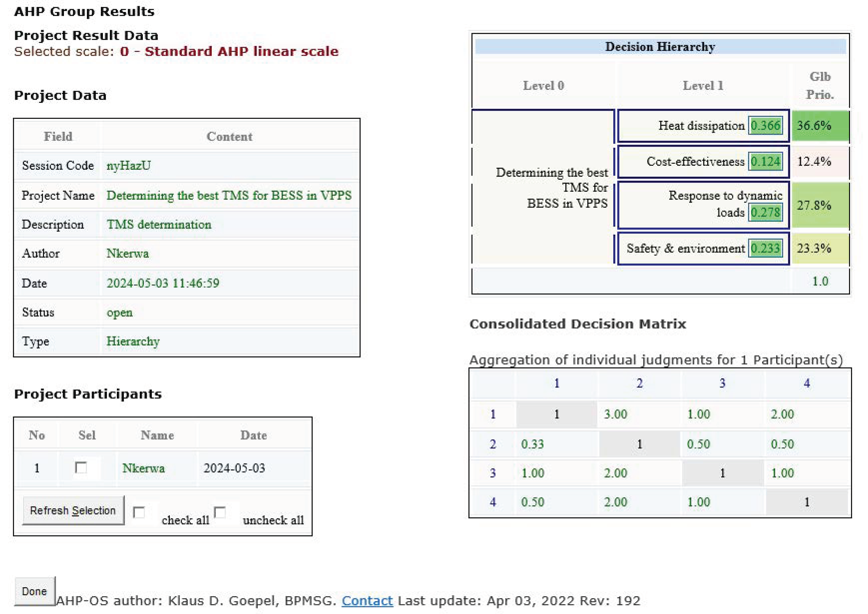Click the Heat dissipation 0.366 value box

tap(765, 126)
